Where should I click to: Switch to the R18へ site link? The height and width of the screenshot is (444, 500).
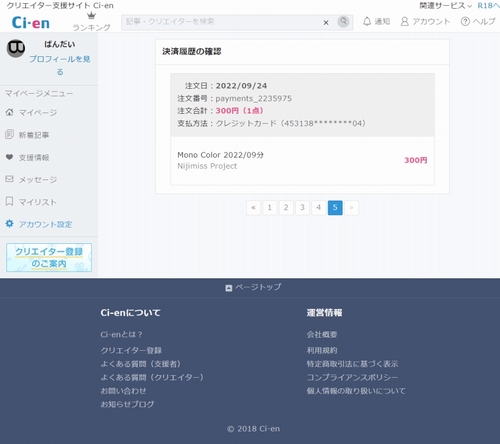(x=488, y=6)
